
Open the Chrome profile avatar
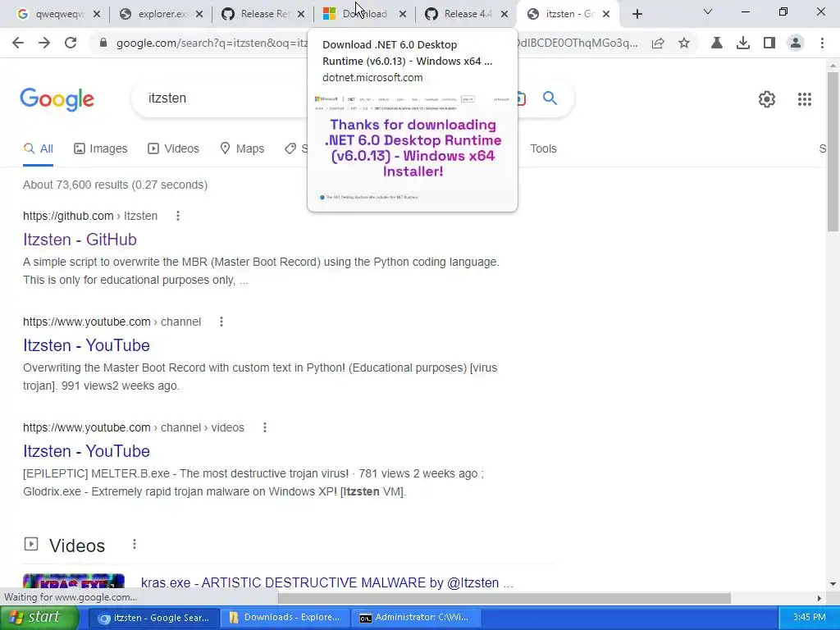coord(796,43)
